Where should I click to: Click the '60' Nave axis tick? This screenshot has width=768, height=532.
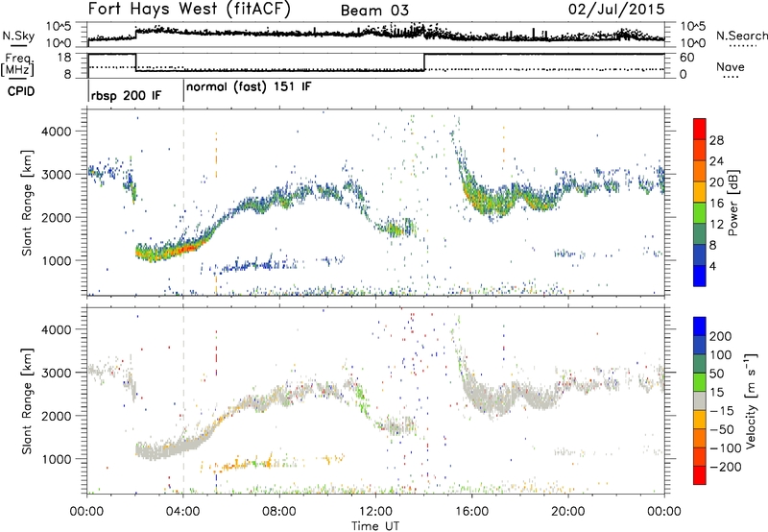tap(687, 58)
